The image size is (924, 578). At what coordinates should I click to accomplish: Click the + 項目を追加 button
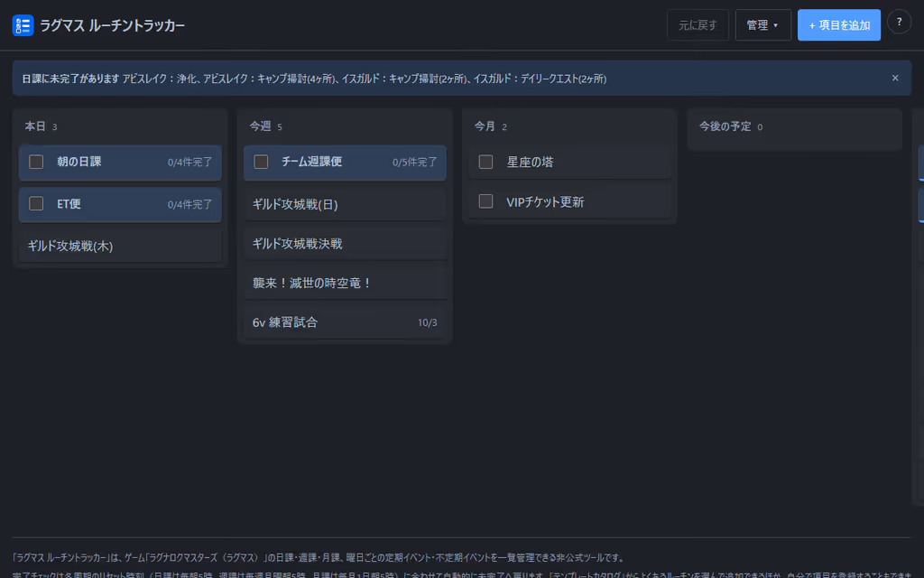(838, 24)
